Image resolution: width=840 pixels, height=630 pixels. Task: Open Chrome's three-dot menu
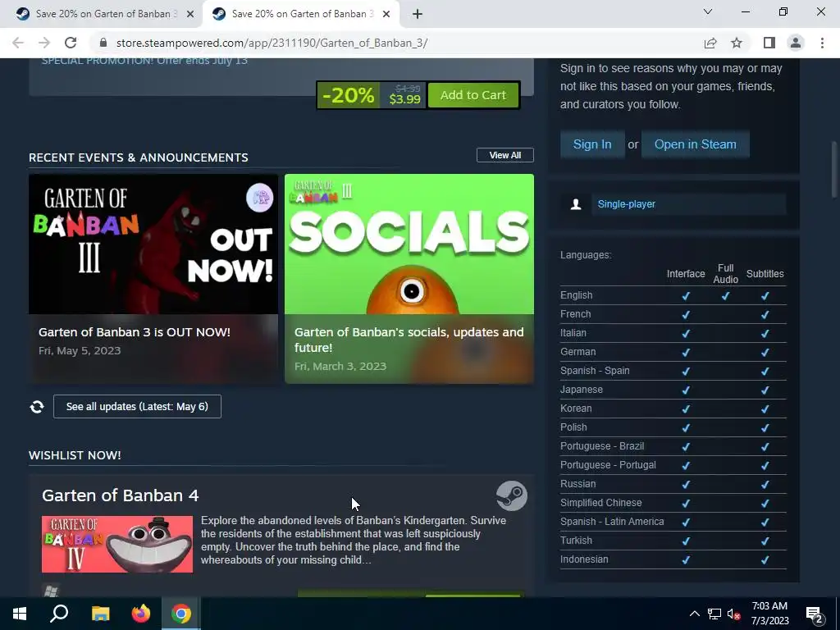[x=822, y=43]
